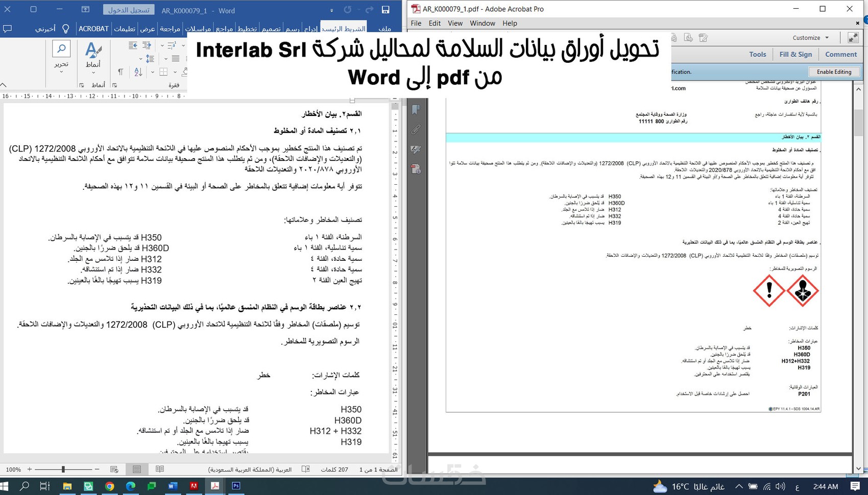Click the تسجيل الدخول sign-in button
The height and width of the screenshot is (495, 868).
[x=129, y=10]
